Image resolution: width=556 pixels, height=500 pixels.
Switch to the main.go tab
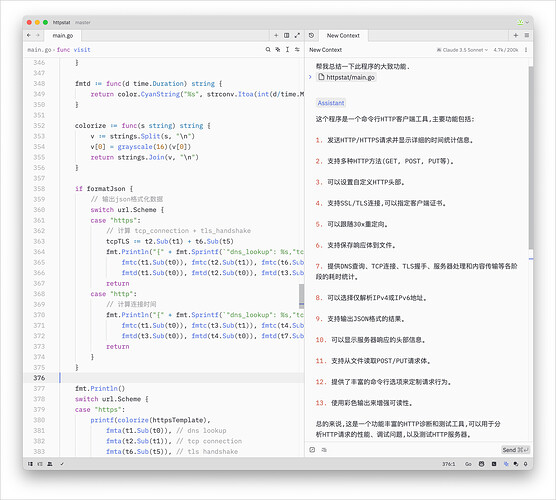coord(63,35)
